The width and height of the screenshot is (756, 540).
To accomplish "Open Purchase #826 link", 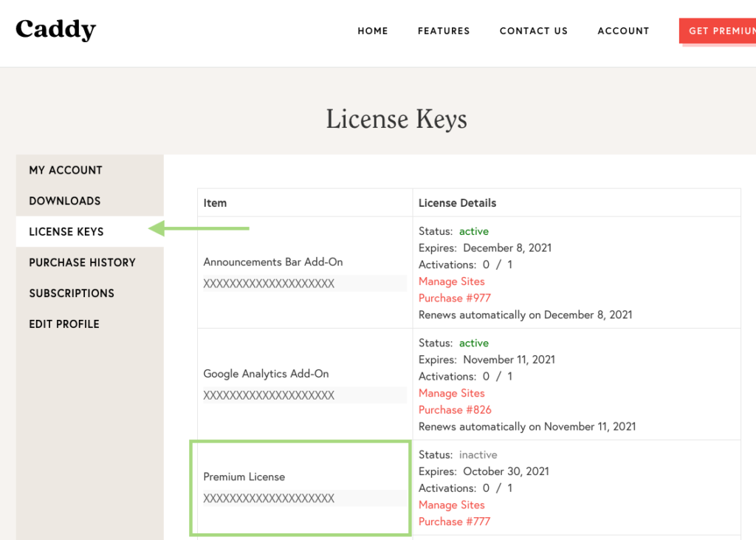I will (455, 410).
